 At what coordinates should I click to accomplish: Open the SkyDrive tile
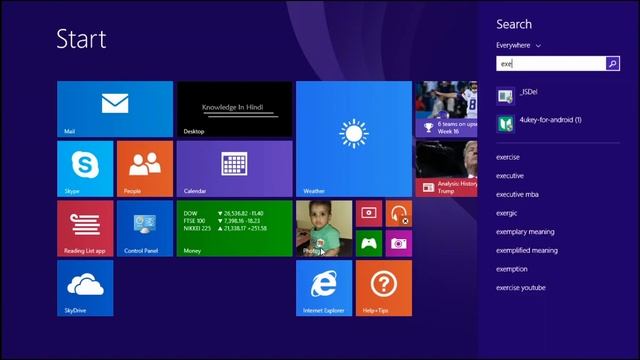point(85,288)
